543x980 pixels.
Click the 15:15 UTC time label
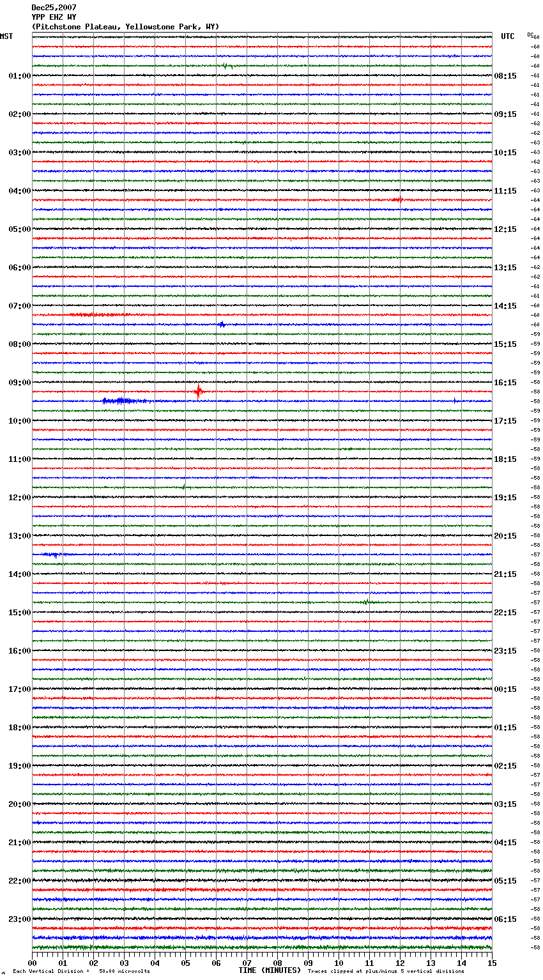(x=505, y=344)
